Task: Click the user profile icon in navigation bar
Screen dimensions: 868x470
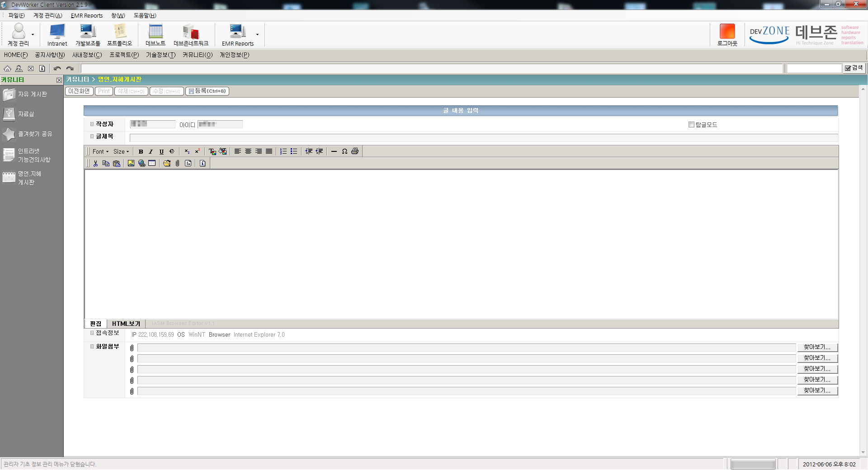Action: pos(19,68)
